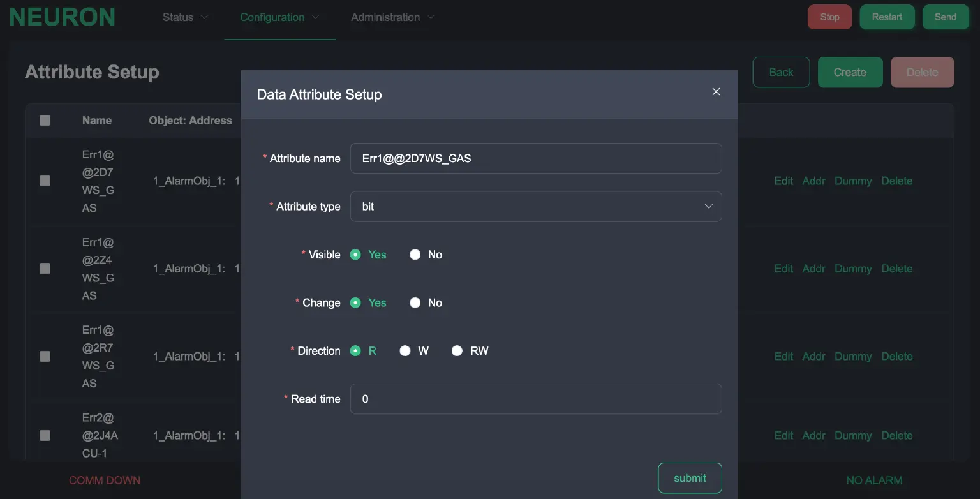The height and width of the screenshot is (499, 980).
Task: Check the Err1@@2Z4WS_GAS row checkbox
Action: click(45, 269)
